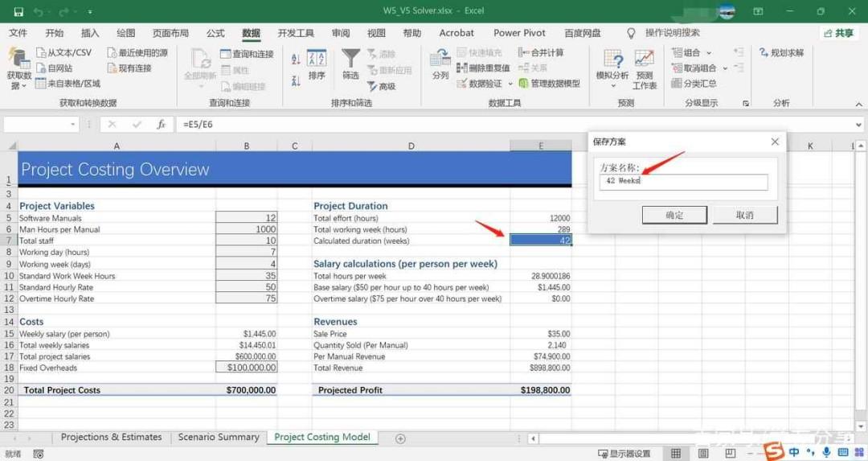868x461 pixels.
Task: Sort descending Z to A icon
Action: coord(296,81)
